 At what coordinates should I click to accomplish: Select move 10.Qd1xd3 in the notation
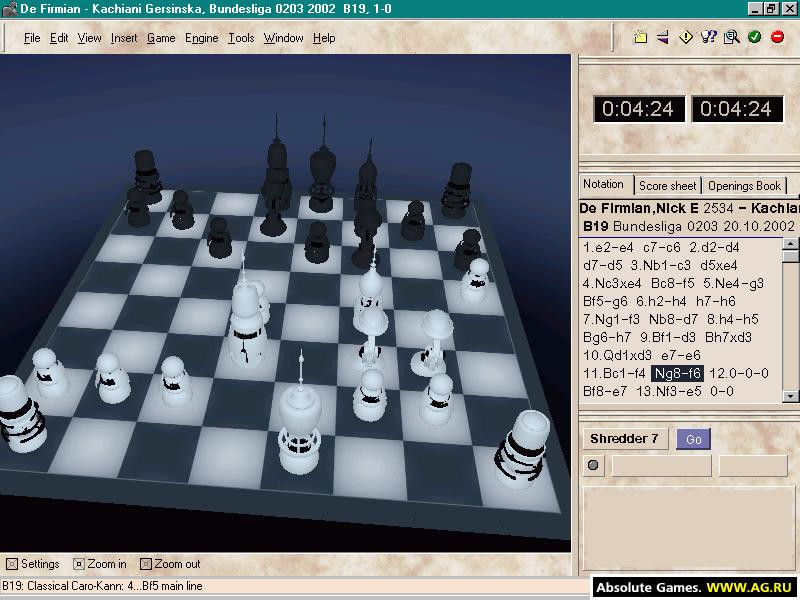(617, 355)
